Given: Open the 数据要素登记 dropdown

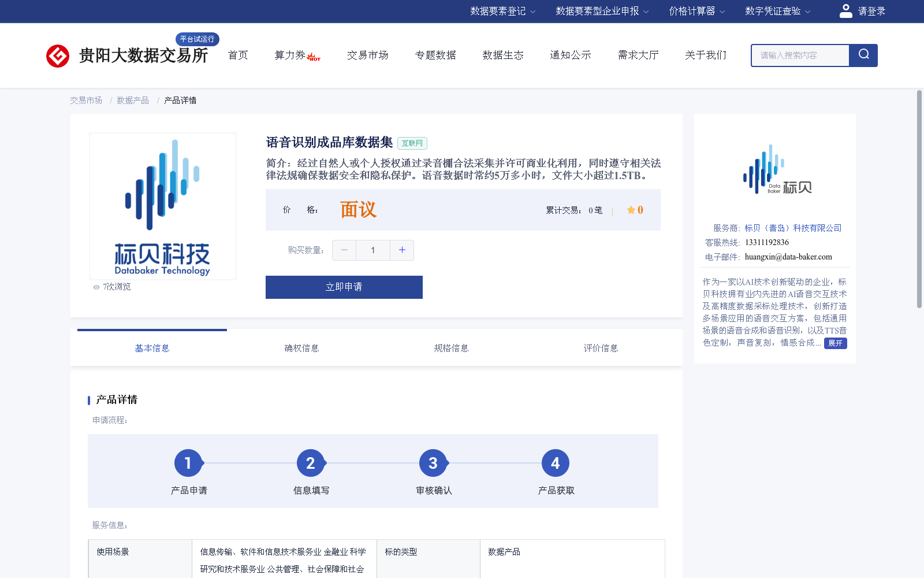Looking at the screenshot, I should point(502,11).
